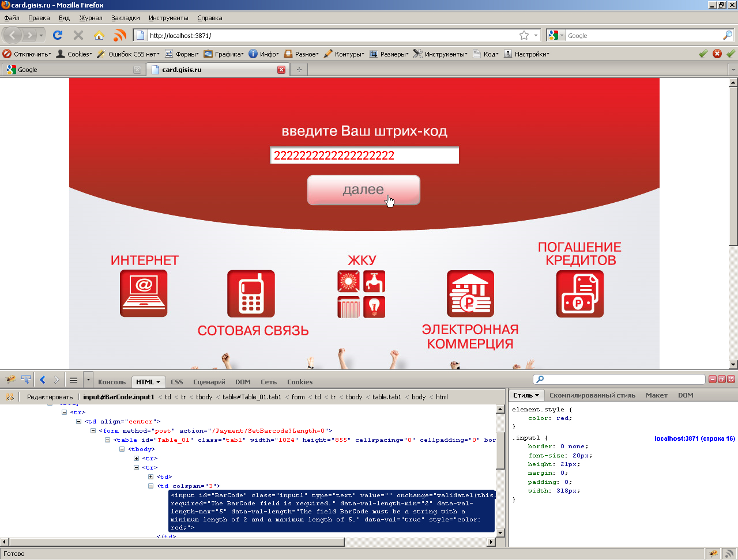738x560 pixels.
Task: Click the Firebug search field
Action: (619, 379)
